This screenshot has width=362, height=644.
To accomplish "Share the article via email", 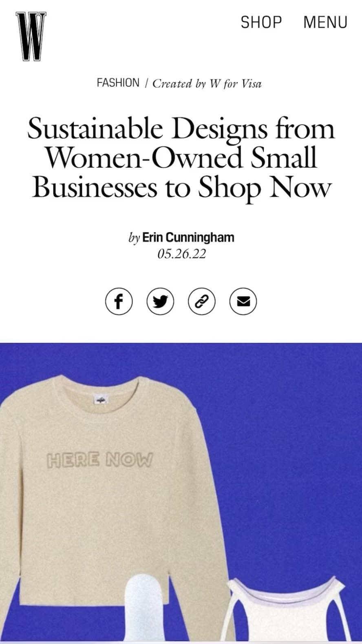I will pos(243,302).
